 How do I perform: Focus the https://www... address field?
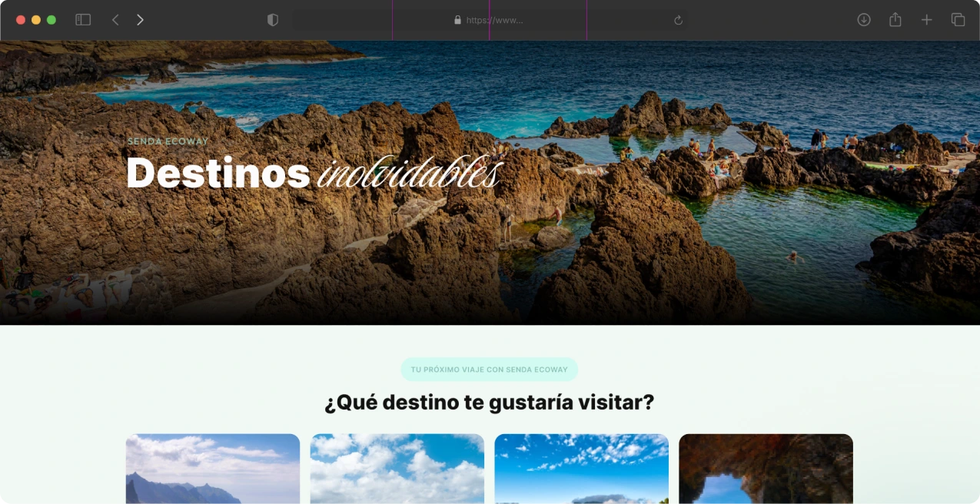pos(490,20)
